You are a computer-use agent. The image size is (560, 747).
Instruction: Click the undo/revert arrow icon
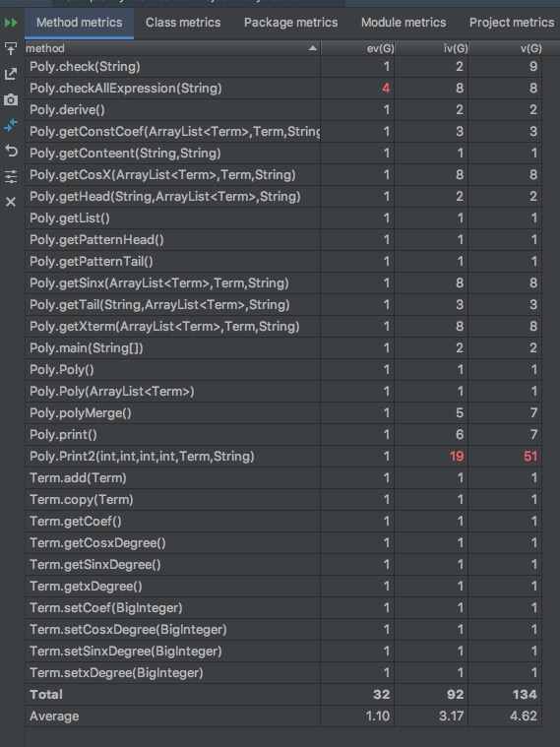tap(11, 151)
